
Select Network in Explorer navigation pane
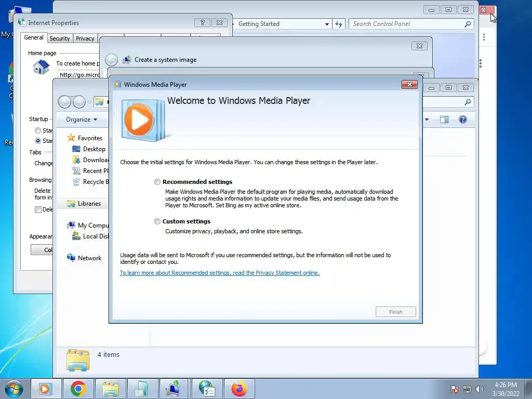tap(89, 258)
